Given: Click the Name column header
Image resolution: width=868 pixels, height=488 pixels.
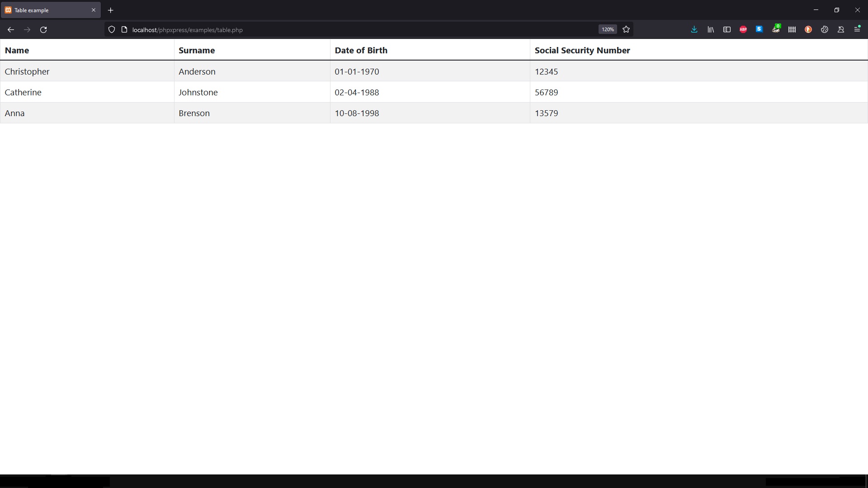Looking at the screenshot, I should pyautogui.click(x=87, y=50).
